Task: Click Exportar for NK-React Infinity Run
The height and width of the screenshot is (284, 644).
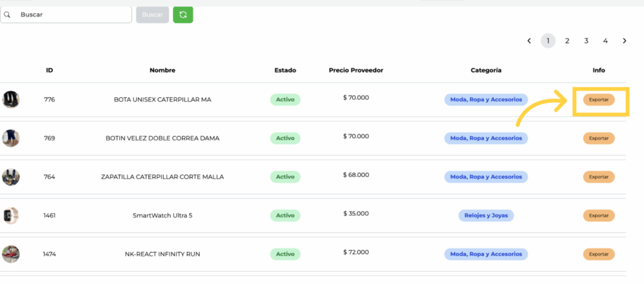Action: [x=599, y=254]
